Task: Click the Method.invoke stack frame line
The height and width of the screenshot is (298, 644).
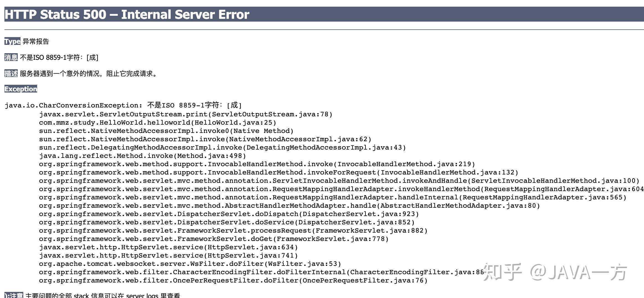Action: 142,156
